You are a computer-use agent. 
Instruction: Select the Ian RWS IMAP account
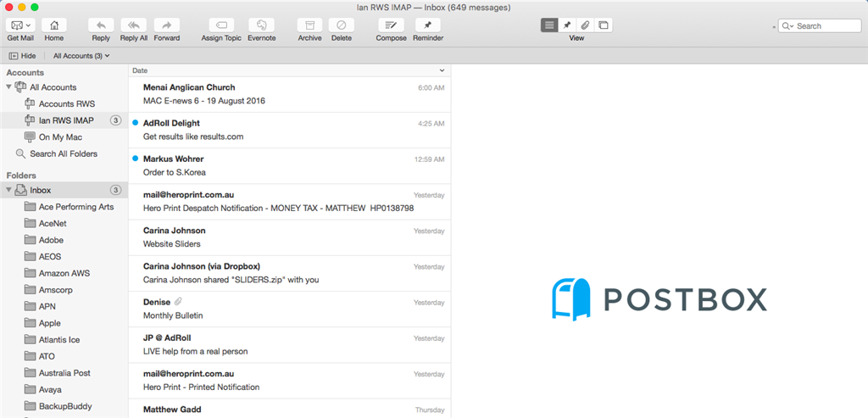[64, 120]
